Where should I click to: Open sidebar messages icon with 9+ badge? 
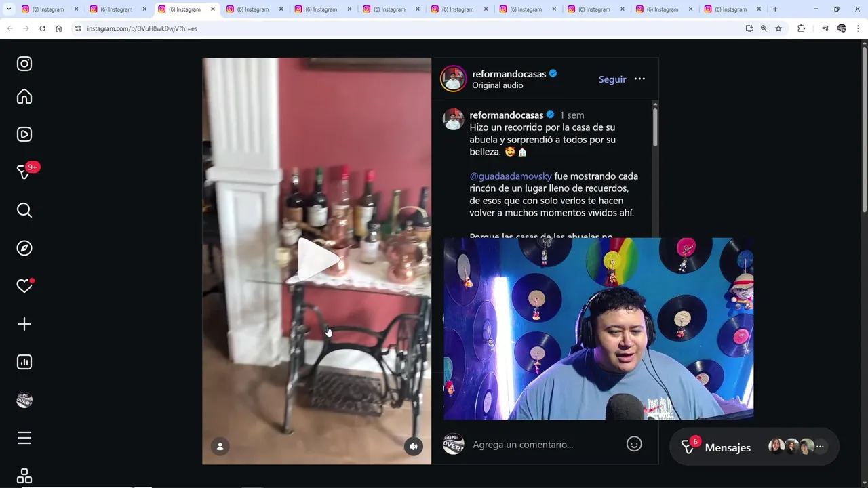point(24,172)
